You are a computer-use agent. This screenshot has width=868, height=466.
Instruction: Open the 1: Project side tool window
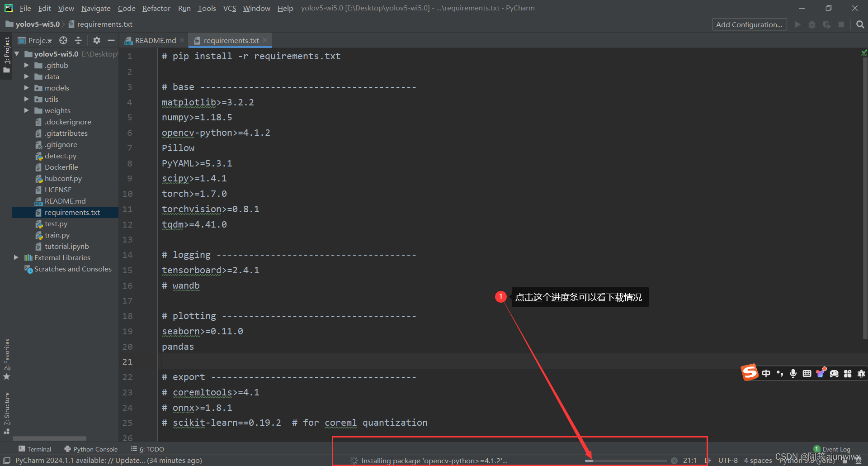click(x=6, y=55)
